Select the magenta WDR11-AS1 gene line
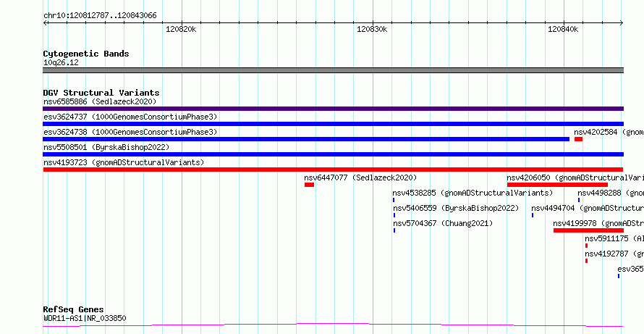This screenshot has height=334, width=644. click(x=333, y=325)
